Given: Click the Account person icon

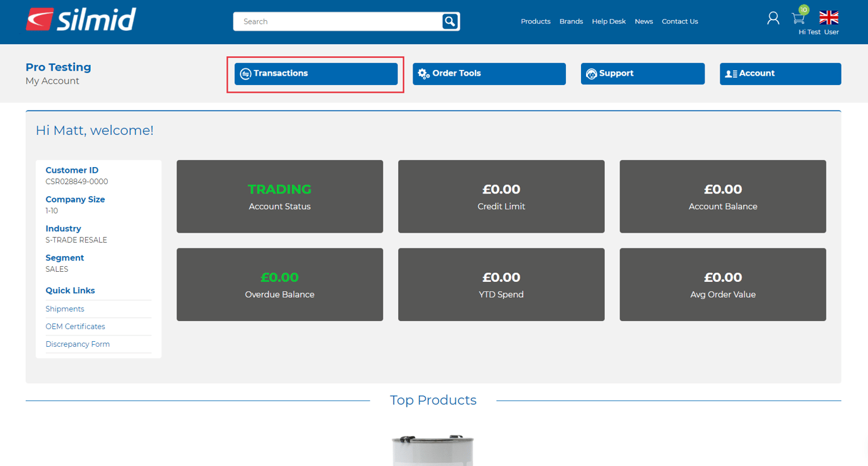Looking at the screenshot, I should click(731, 74).
